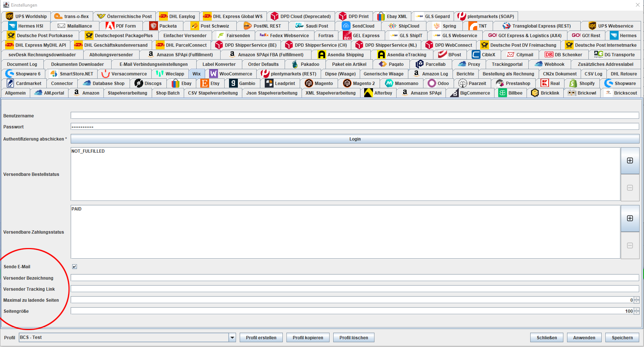Click the Versender Tracking Link field
The height and width of the screenshot is (347, 644).
[x=355, y=289]
